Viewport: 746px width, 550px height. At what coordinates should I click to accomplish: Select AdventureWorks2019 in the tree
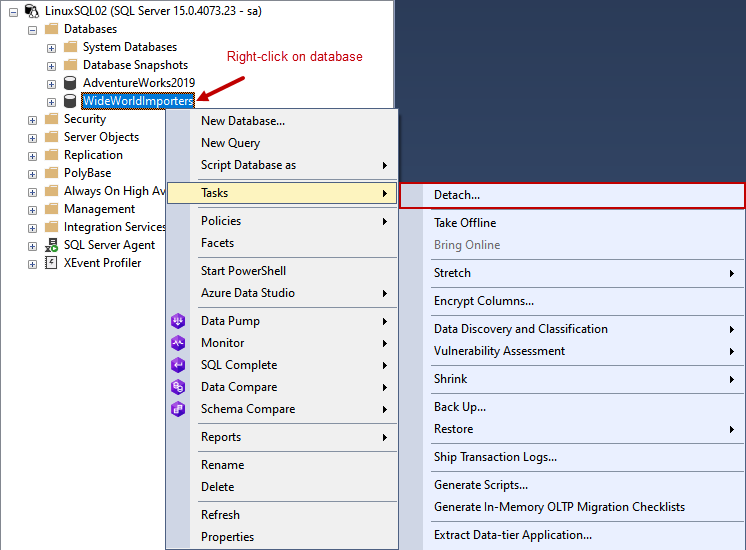(139, 83)
